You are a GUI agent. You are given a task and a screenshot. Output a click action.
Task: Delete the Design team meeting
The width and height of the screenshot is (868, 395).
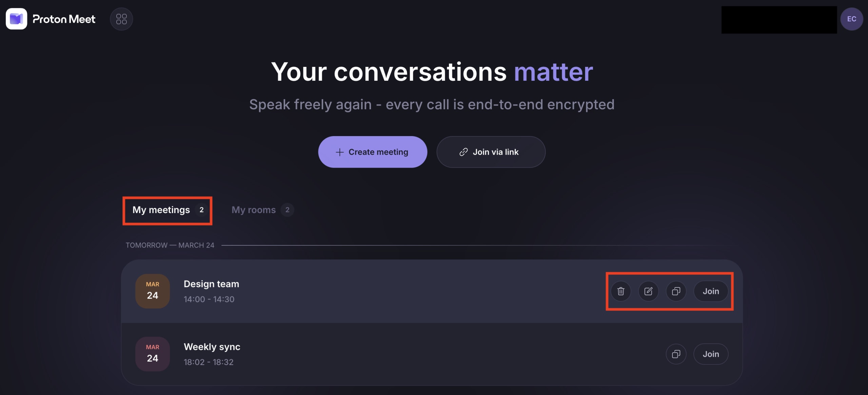[620, 291]
